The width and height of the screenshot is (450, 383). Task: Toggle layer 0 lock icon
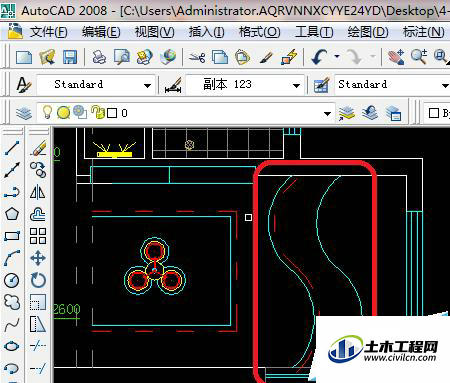tap(98, 112)
